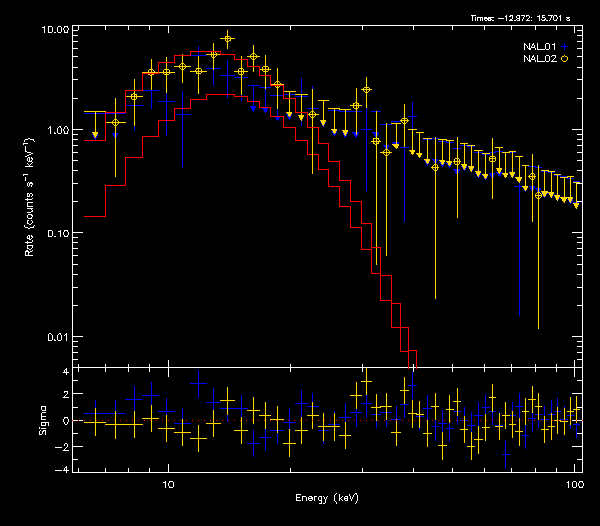Image resolution: width=600 pixels, height=526 pixels.
Task: Click the blue plus marker beside NAI_01
Action: [565, 47]
